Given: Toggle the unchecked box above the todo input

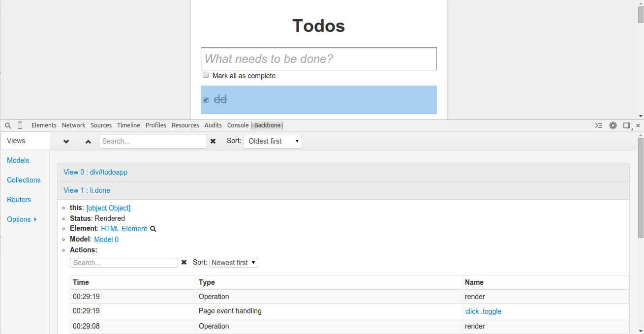Looking at the screenshot, I should [206, 75].
